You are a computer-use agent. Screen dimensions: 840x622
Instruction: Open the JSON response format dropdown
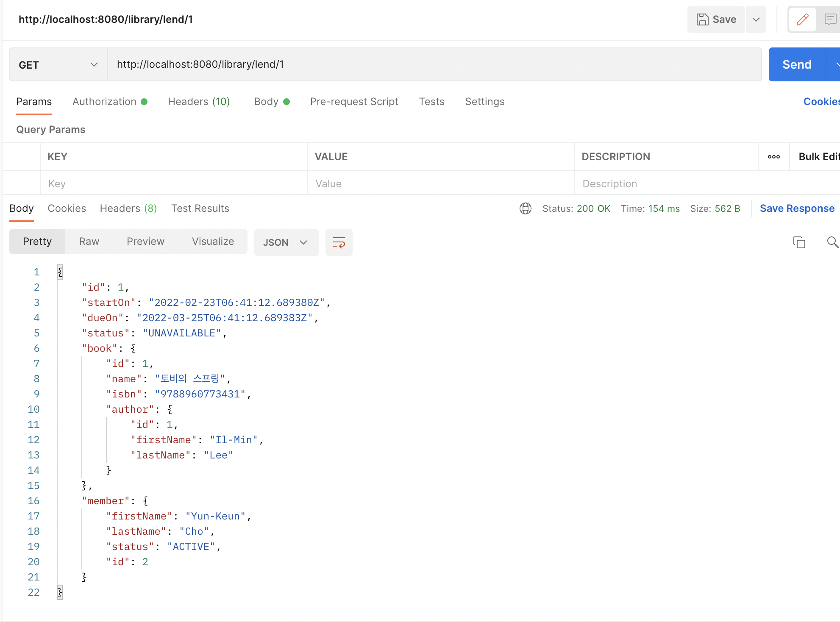click(x=286, y=242)
